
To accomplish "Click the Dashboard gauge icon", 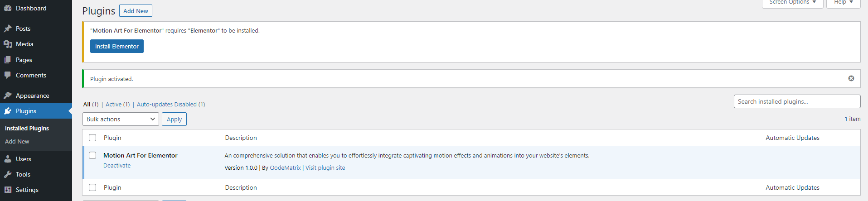I will click(8, 8).
